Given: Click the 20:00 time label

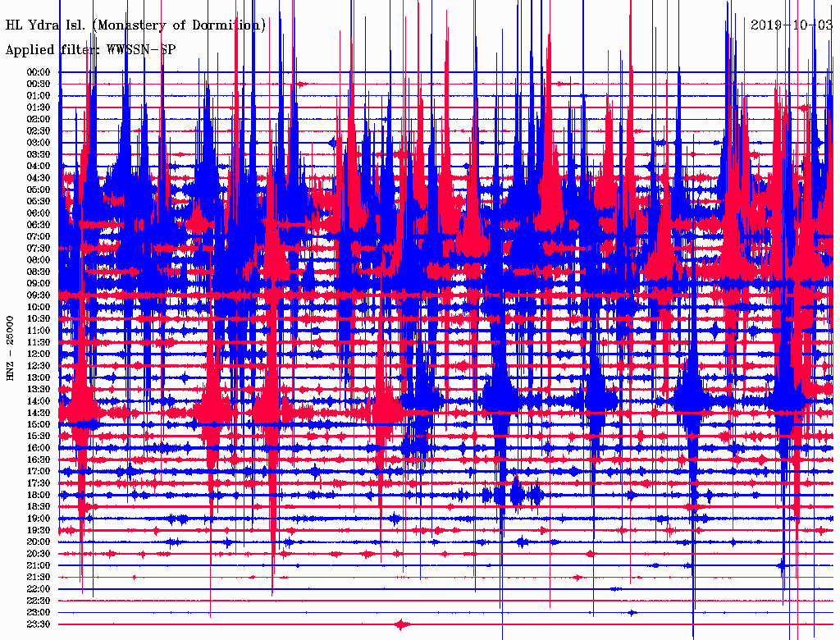Looking at the screenshot, I should click(39, 542).
